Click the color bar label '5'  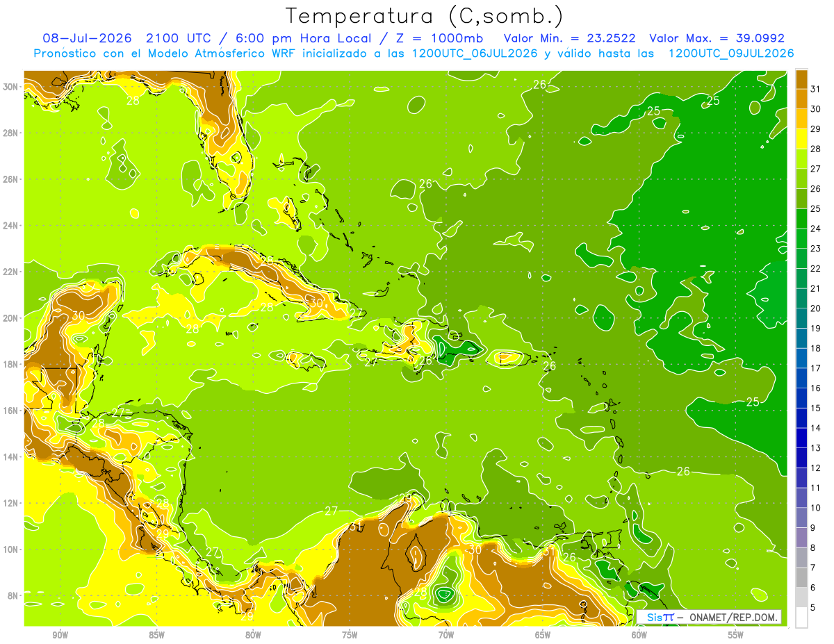pyautogui.click(x=813, y=607)
